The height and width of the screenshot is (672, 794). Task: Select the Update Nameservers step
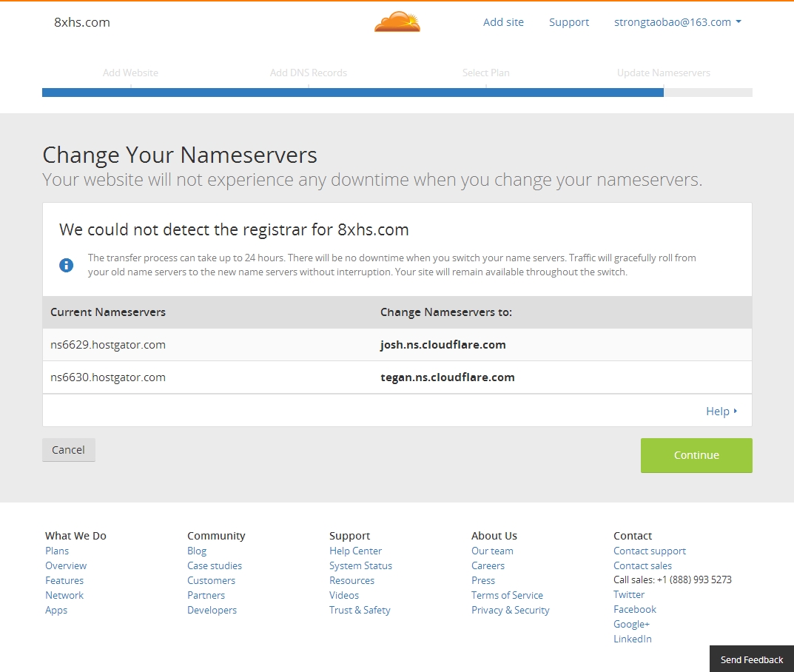(663, 73)
